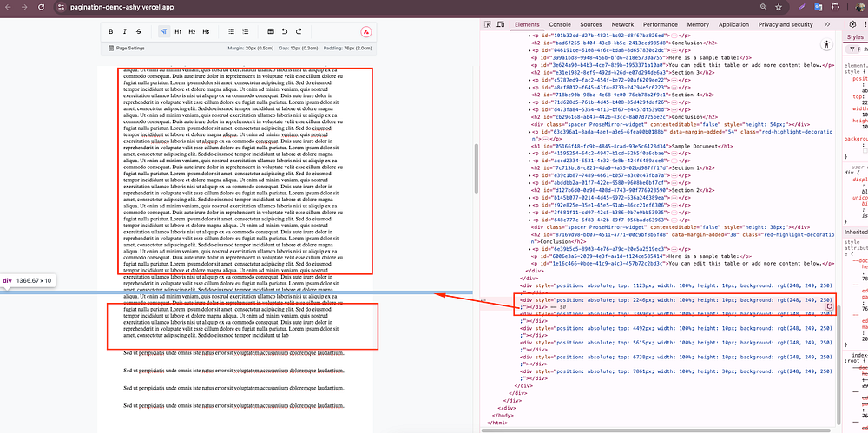Screen dimensions: 868x433
Task: Open Page Settings
Action: pyautogui.click(x=126, y=49)
